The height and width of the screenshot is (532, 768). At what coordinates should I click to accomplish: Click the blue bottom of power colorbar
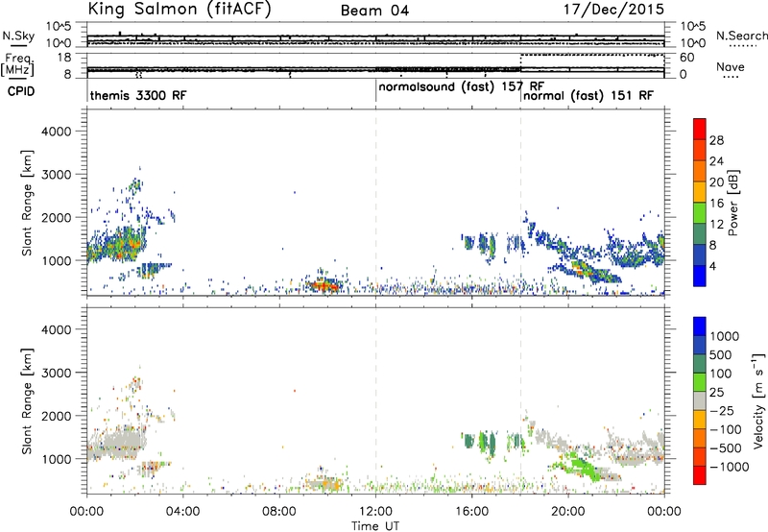pos(700,277)
